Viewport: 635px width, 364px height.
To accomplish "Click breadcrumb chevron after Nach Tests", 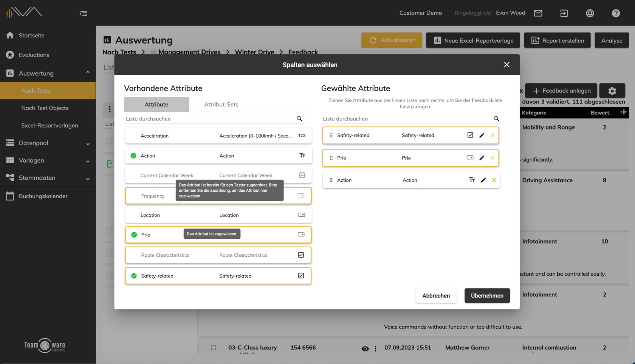I will click(143, 52).
